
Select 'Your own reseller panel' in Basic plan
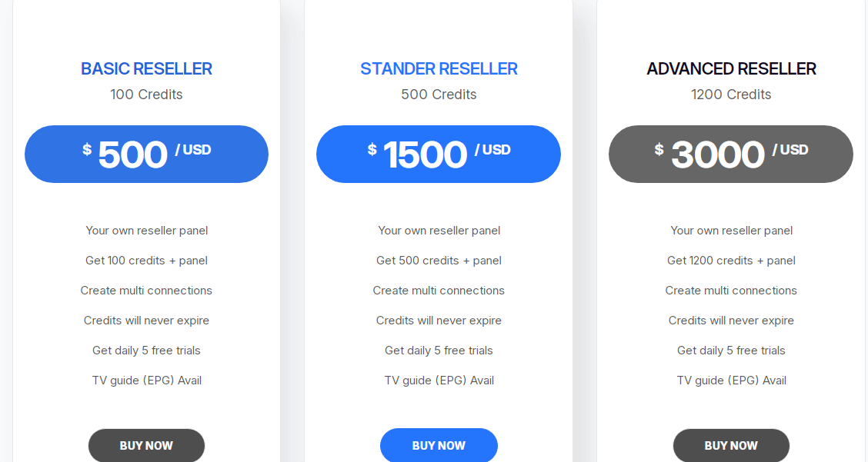(146, 230)
